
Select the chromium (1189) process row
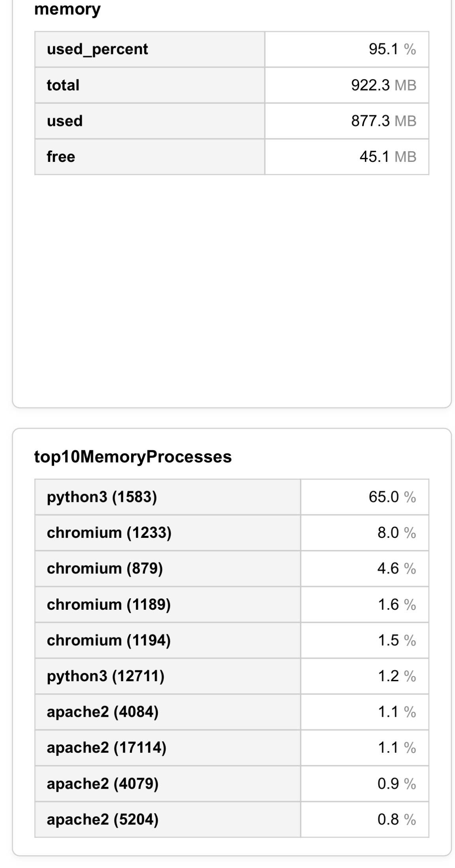click(x=109, y=605)
